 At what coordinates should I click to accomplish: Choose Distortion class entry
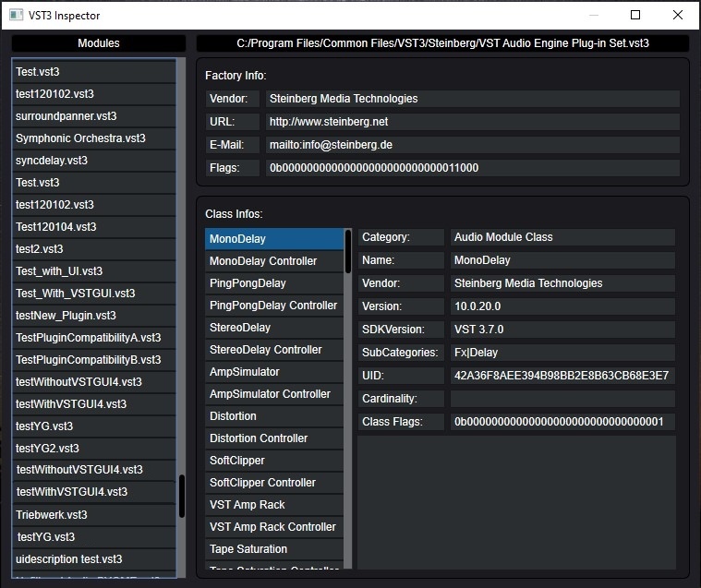(274, 416)
